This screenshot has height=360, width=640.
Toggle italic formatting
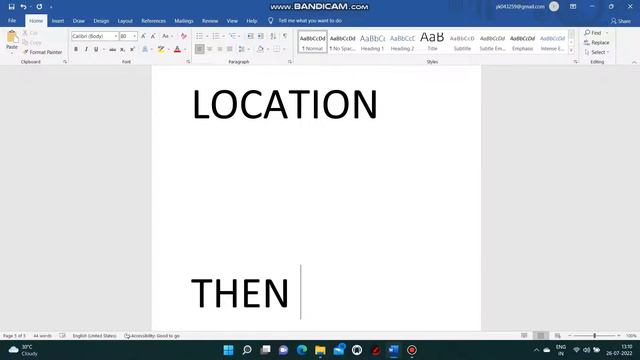86,49
